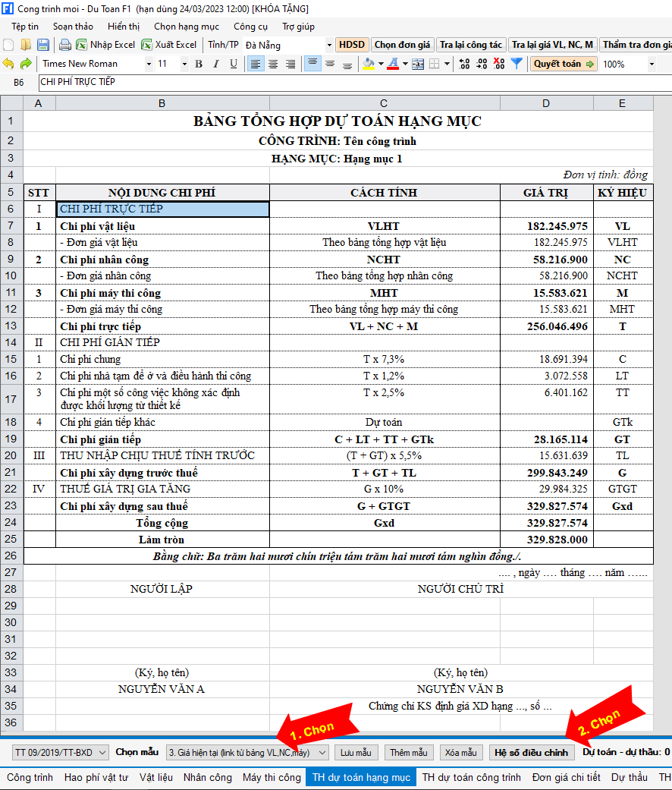
Task: Align text center horizontally
Action: (273, 64)
